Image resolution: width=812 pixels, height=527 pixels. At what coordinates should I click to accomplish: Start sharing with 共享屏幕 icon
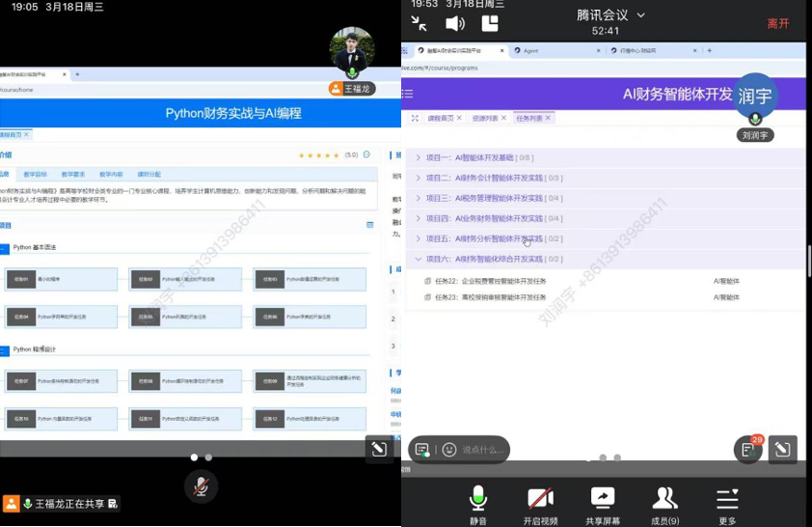(603, 504)
